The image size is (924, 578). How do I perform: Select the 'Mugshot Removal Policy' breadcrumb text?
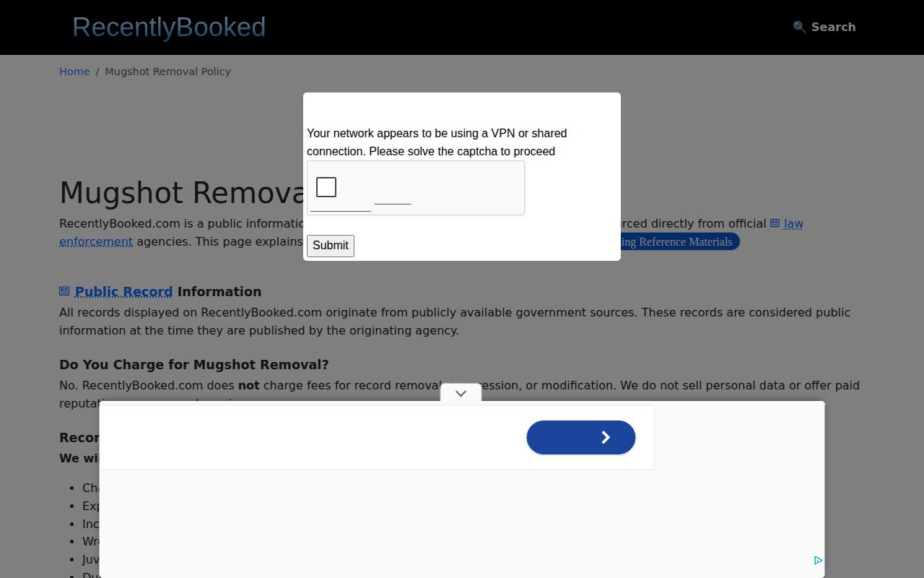pos(167,72)
